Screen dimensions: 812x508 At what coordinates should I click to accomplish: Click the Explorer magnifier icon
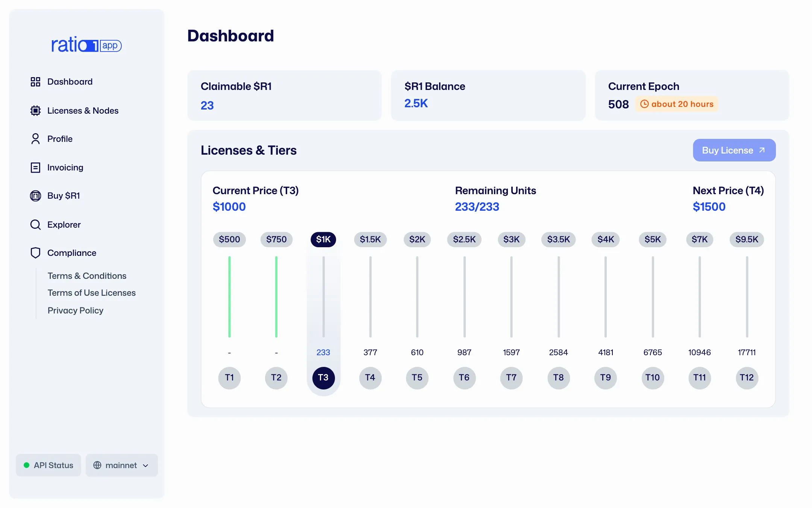pyautogui.click(x=35, y=225)
